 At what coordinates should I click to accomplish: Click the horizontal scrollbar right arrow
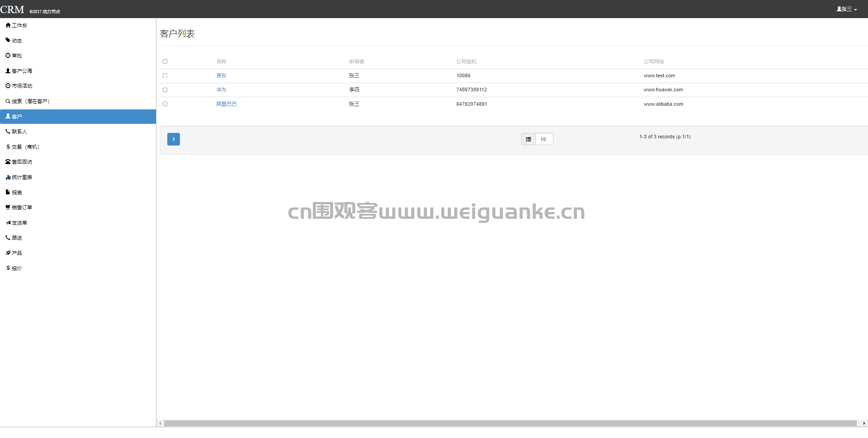coord(864,424)
